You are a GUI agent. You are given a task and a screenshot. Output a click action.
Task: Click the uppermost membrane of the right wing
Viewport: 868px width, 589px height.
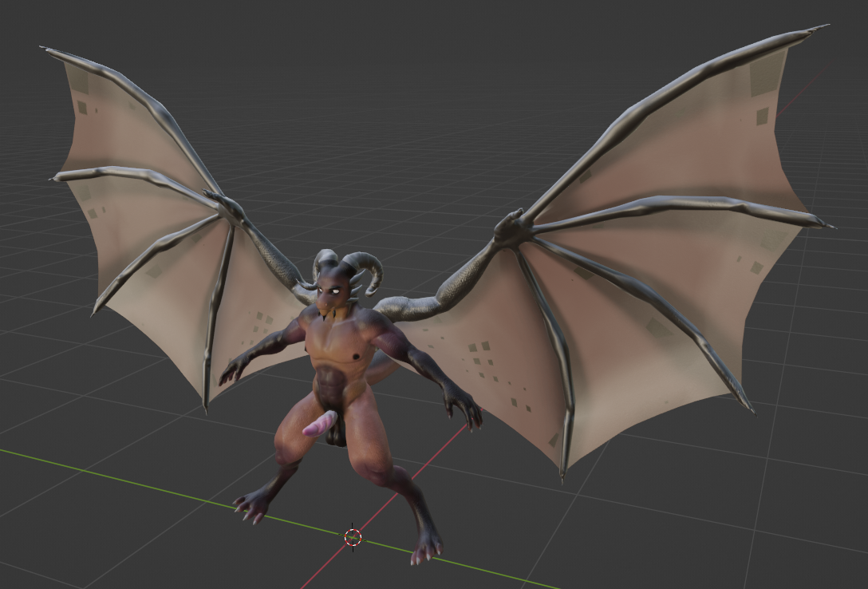pos(702,136)
